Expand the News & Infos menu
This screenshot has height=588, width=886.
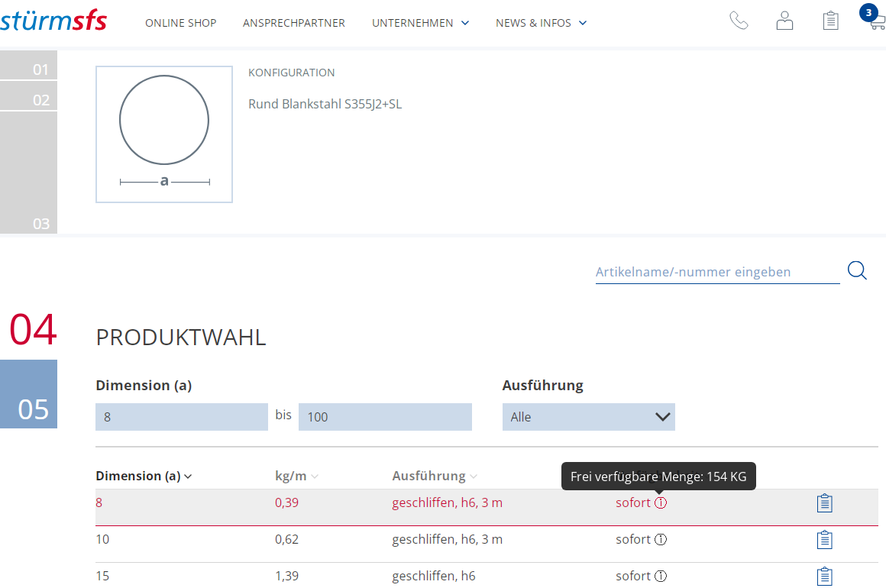pos(541,23)
